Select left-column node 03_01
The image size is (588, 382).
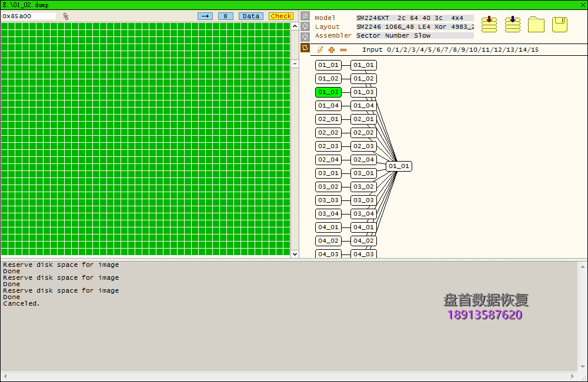(328, 173)
